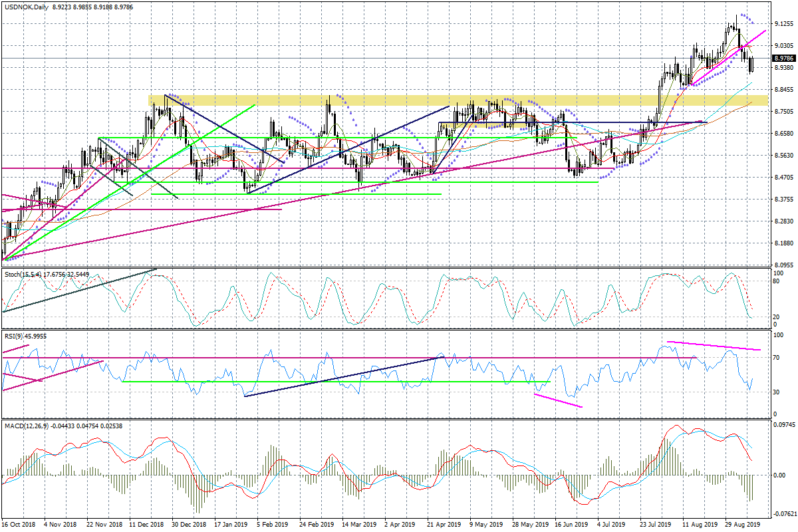The image size is (798, 532).
Task: Click the 80 level label on Stochastic axis
Action: point(777,281)
